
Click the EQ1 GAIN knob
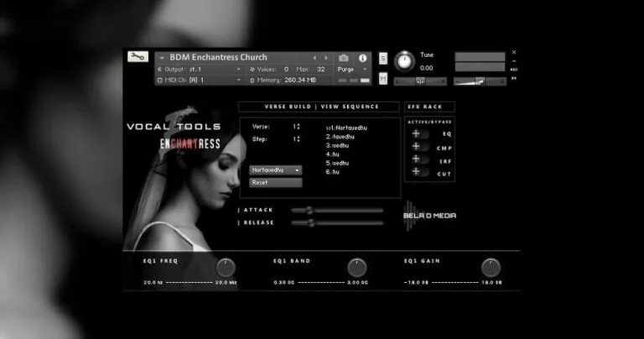pos(491,268)
